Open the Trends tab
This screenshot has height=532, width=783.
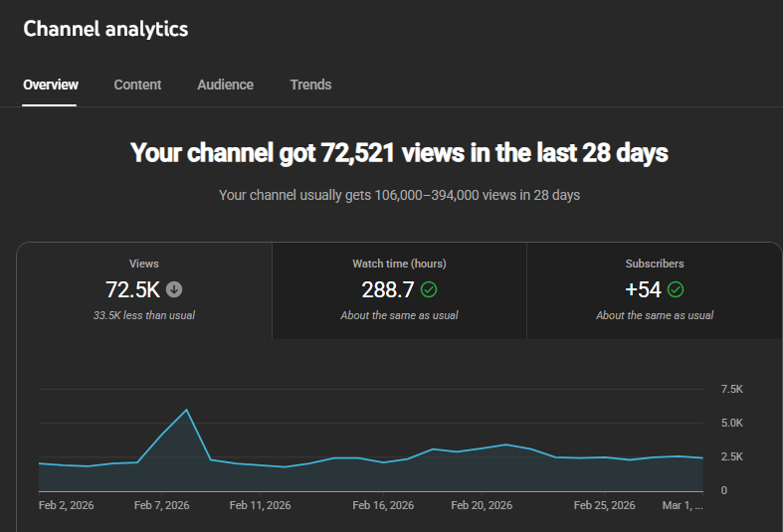(310, 85)
